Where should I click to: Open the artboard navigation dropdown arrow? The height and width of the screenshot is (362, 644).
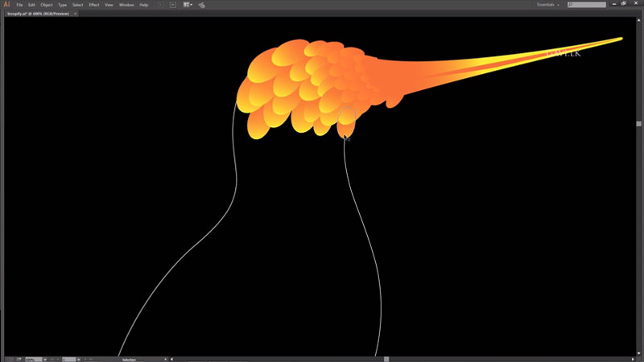click(x=78, y=360)
